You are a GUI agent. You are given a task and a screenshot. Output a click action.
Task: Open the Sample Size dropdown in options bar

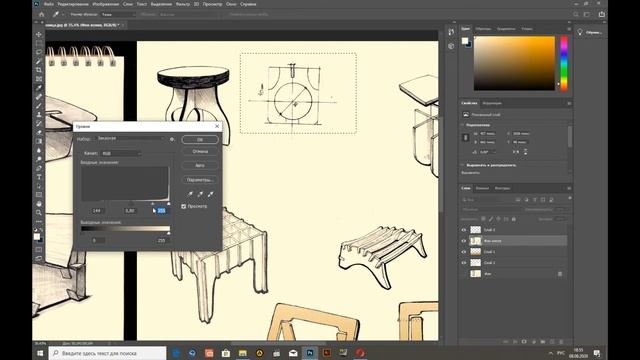(118, 14)
